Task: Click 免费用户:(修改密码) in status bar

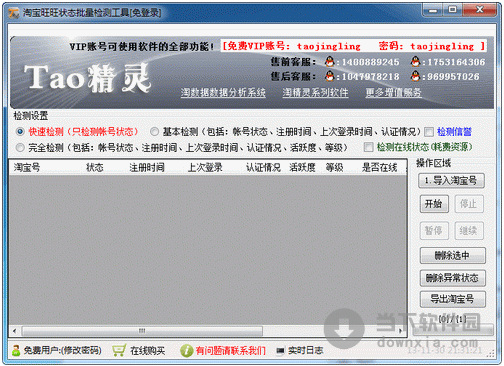Action: [x=62, y=350]
